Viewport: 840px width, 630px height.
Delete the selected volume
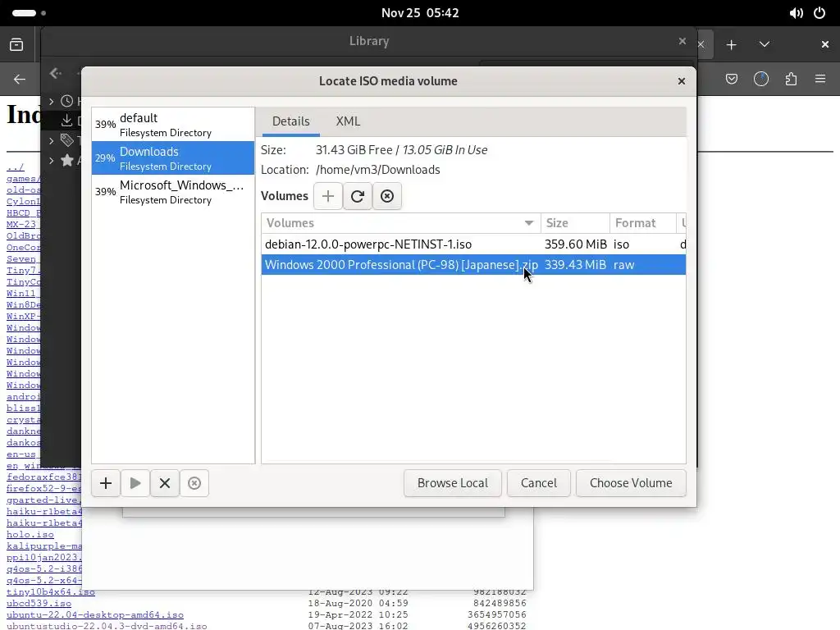387,196
